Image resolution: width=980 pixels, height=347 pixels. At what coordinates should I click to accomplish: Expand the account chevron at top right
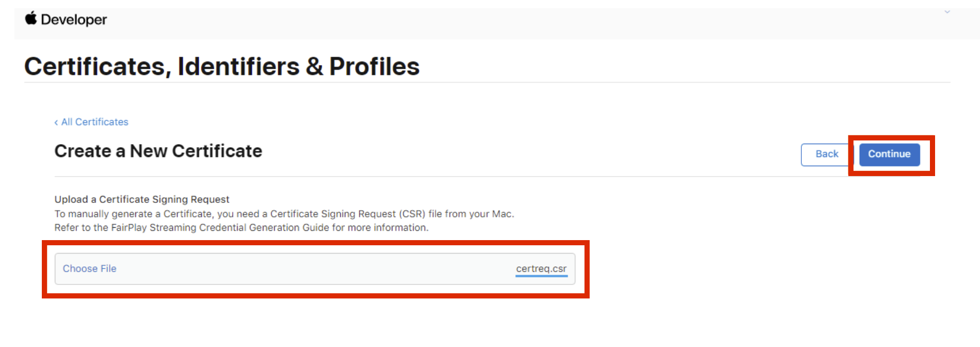[x=947, y=12]
